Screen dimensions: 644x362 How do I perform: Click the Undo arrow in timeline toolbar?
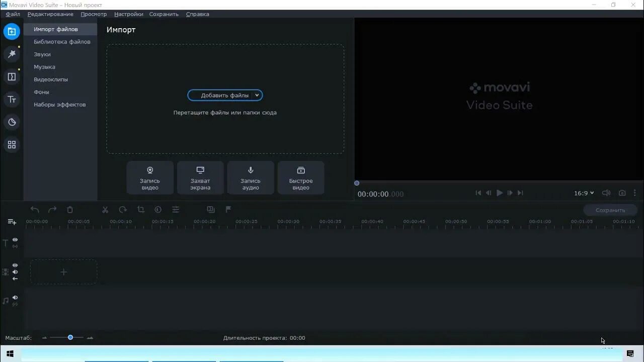[35, 210]
